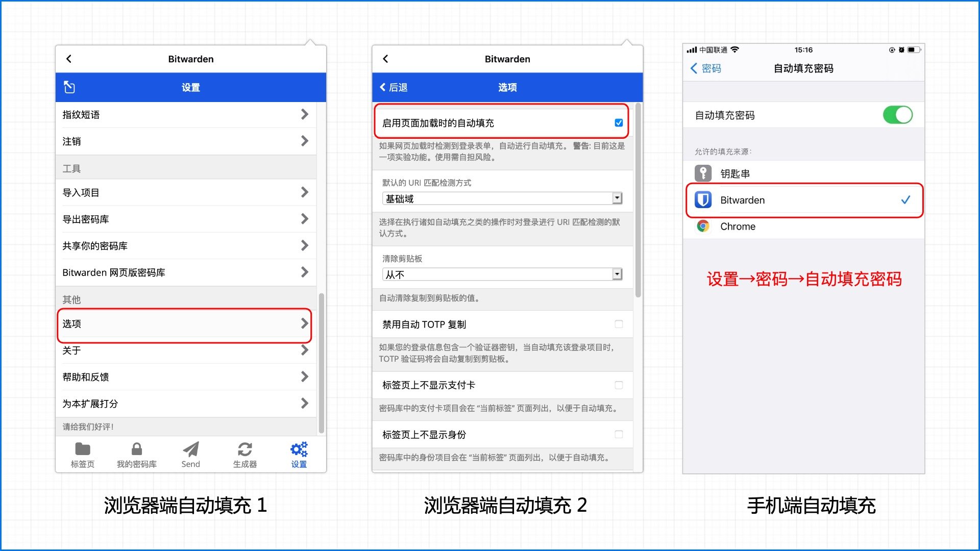Viewport: 980px width, 551px height.
Task: Open the 清除剪贴板 dropdown showing 从不
Action: tap(618, 274)
